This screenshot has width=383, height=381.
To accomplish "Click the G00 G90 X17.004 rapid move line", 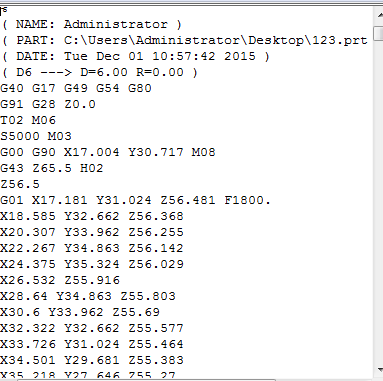I will point(108,152).
